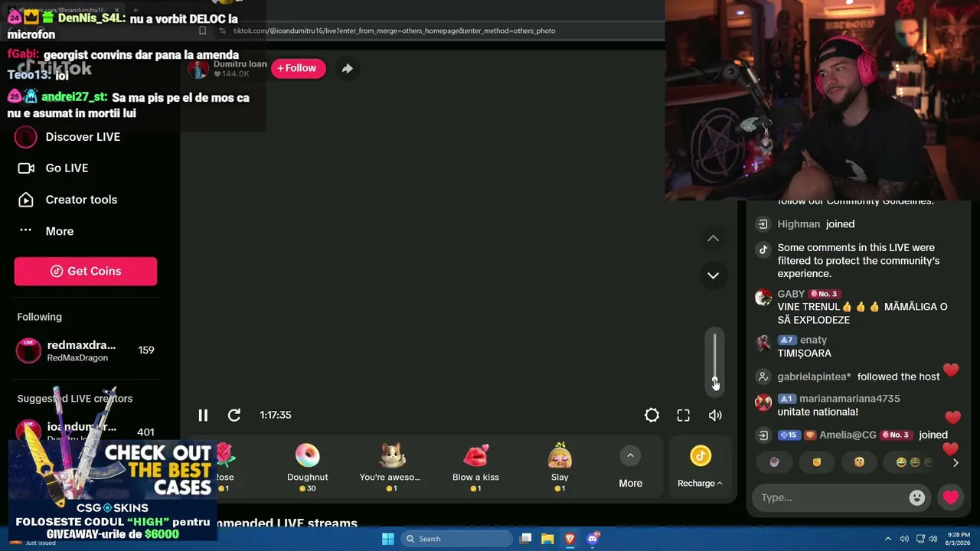Open the Discover LIVE sidebar item
980x551 pixels.
(x=69, y=137)
